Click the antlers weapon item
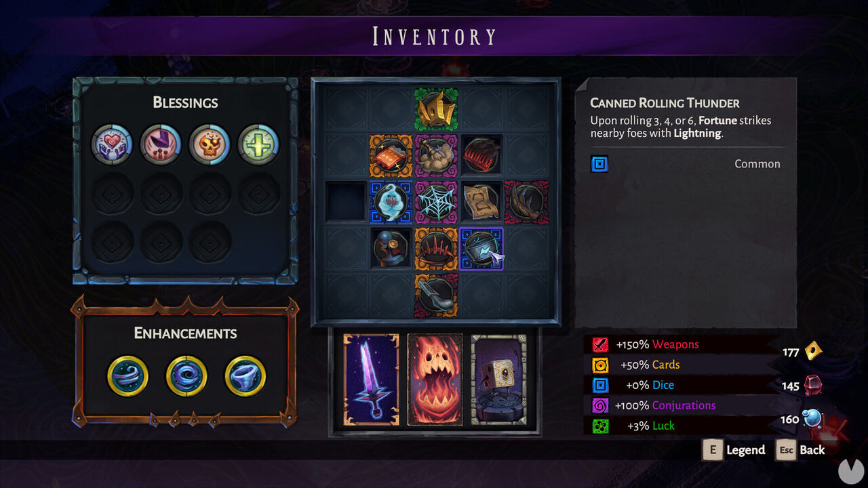 pos(526,201)
